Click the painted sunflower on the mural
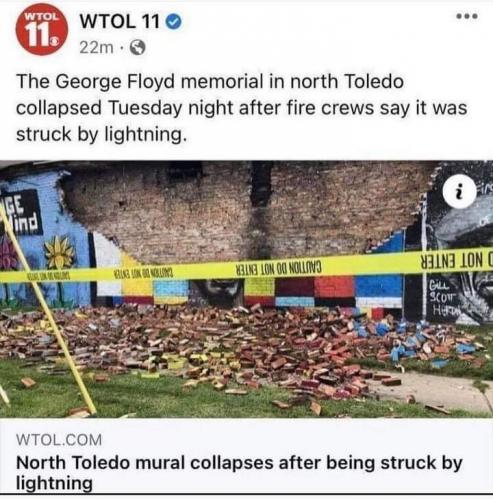The width and height of the screenshot is (493, 500). [60, 252]
